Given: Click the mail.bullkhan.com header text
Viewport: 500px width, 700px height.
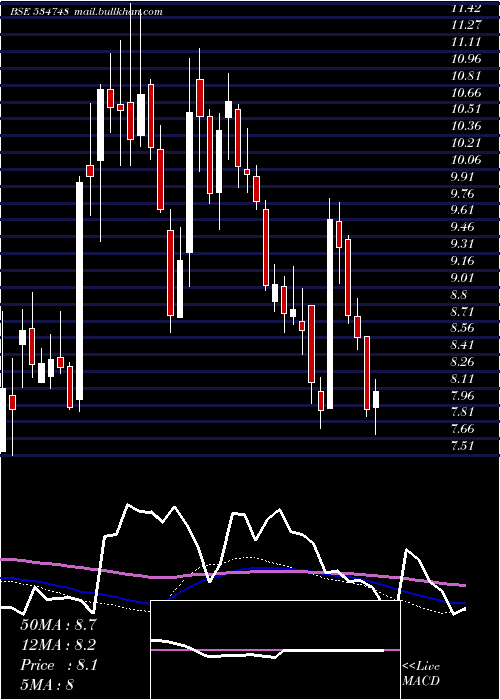Looking at the screenshot, I should click(117, 12).
